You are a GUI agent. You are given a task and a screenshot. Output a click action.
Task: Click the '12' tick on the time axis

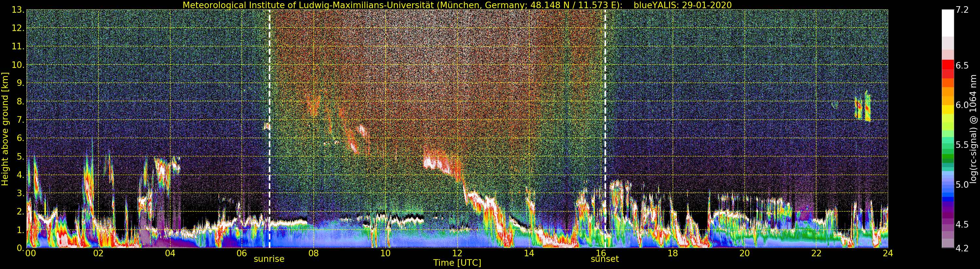point(457,253)
